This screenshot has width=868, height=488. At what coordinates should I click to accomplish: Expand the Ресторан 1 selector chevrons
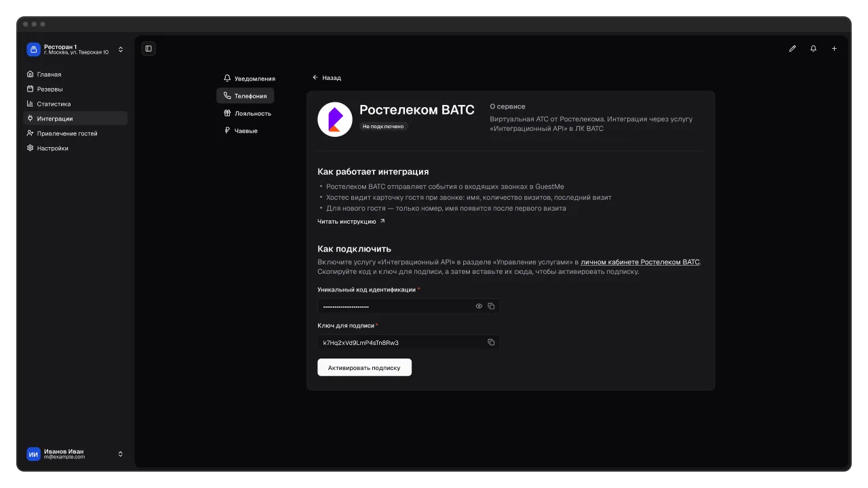click(121, 49)
